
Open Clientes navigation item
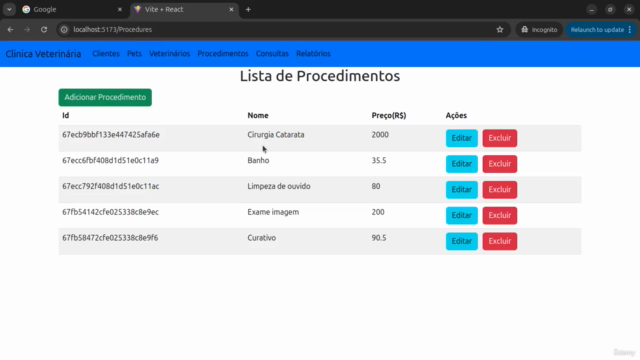pos(106,53)
